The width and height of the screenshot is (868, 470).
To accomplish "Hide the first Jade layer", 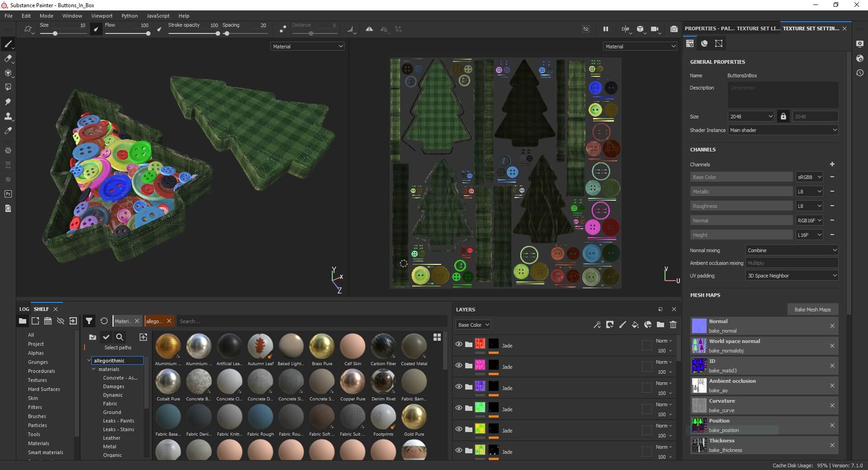I will tap(459, 344).
